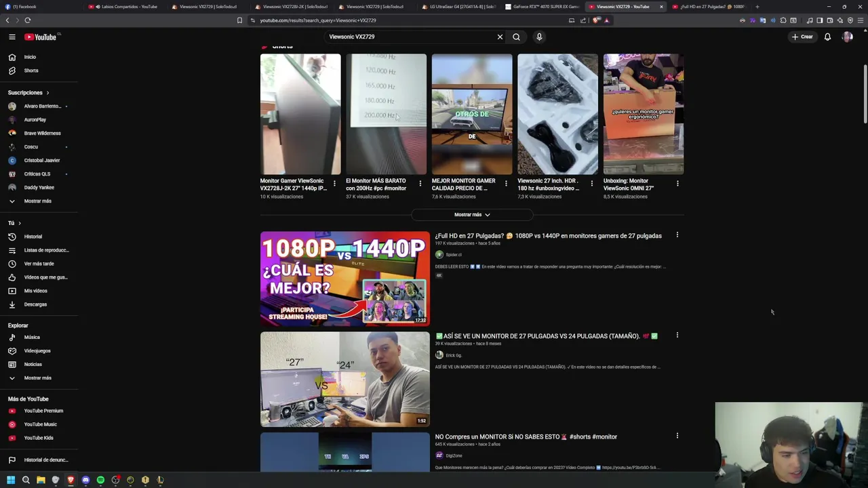Open options menu for ViewSonic VX2728J-2K short

click(334, 183)
